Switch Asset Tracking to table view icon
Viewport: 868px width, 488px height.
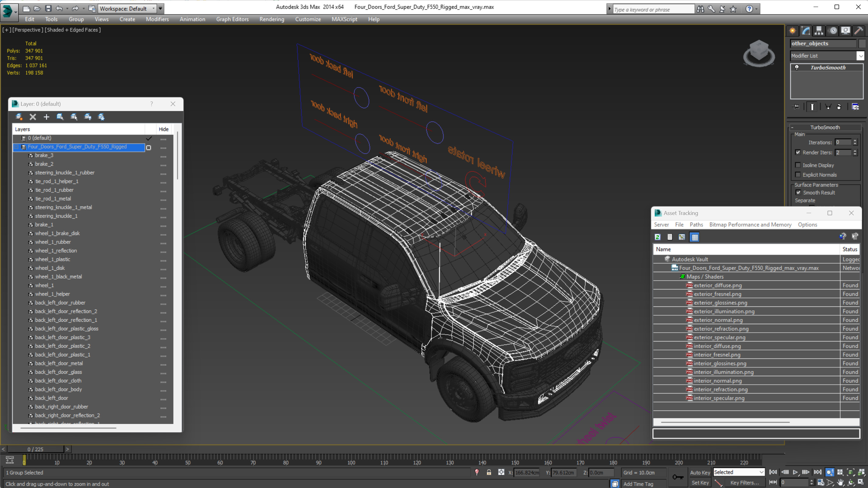(695, 237)
